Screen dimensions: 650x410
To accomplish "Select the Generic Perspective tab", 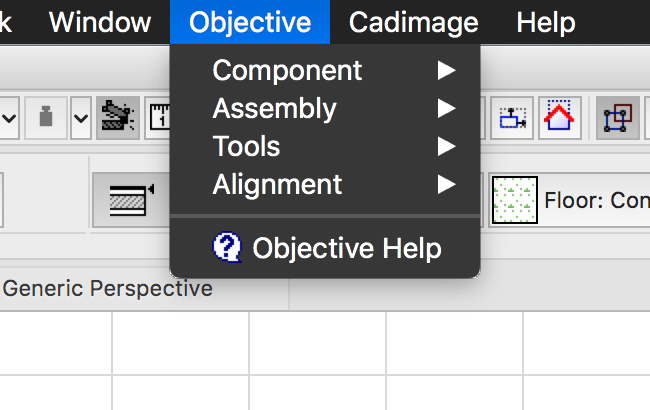I will point(108,289).
